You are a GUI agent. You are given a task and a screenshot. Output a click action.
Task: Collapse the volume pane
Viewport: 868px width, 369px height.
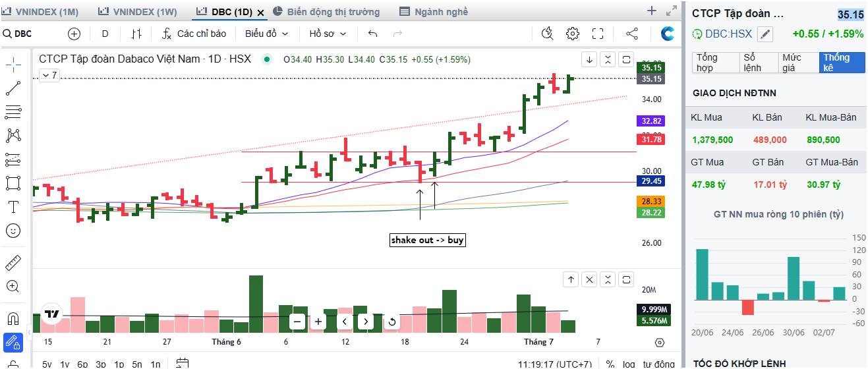pos(608,279)
